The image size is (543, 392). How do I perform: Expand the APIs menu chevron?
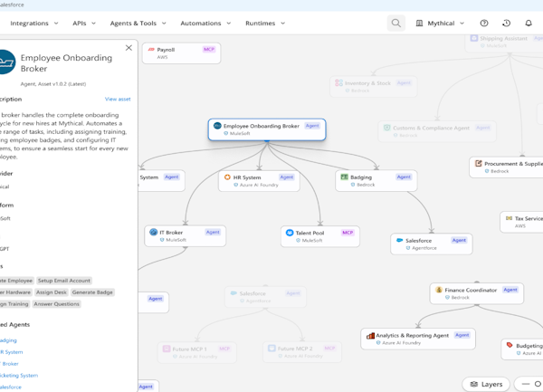coord(93,24)
